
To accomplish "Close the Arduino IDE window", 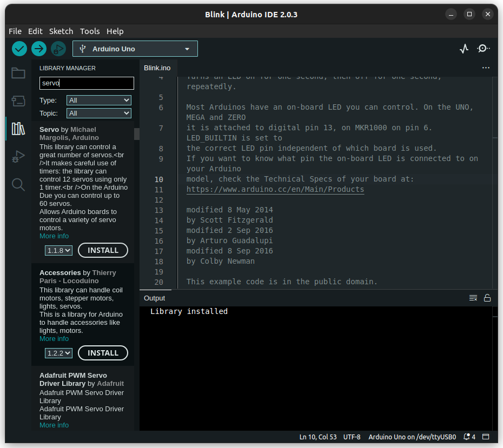I will coord(488,15).
